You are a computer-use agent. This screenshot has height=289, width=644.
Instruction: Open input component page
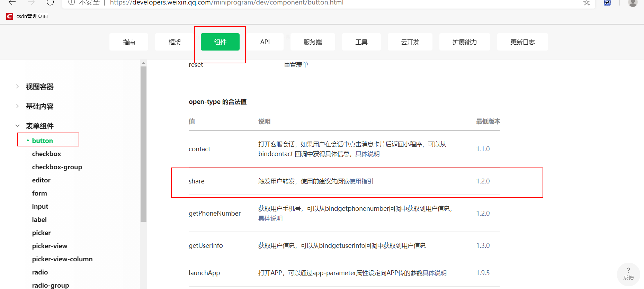pos(40,206)
